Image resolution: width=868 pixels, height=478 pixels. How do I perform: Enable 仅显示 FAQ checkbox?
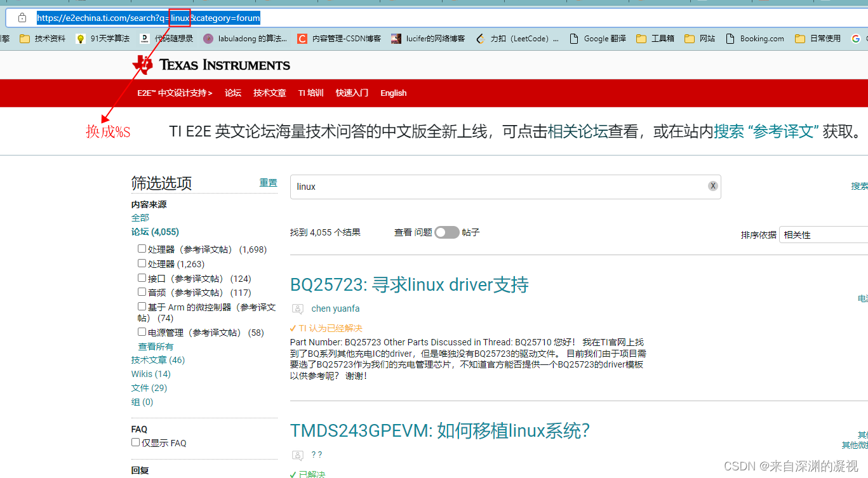point(135,442)
